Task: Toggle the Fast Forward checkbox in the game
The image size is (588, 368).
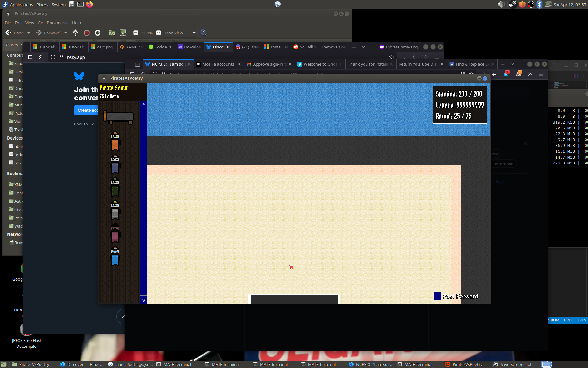Action: tap(437, 296)
